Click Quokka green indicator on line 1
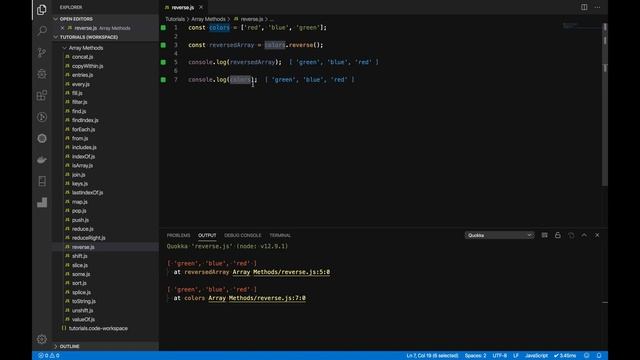640x360 pixels. 163,28
